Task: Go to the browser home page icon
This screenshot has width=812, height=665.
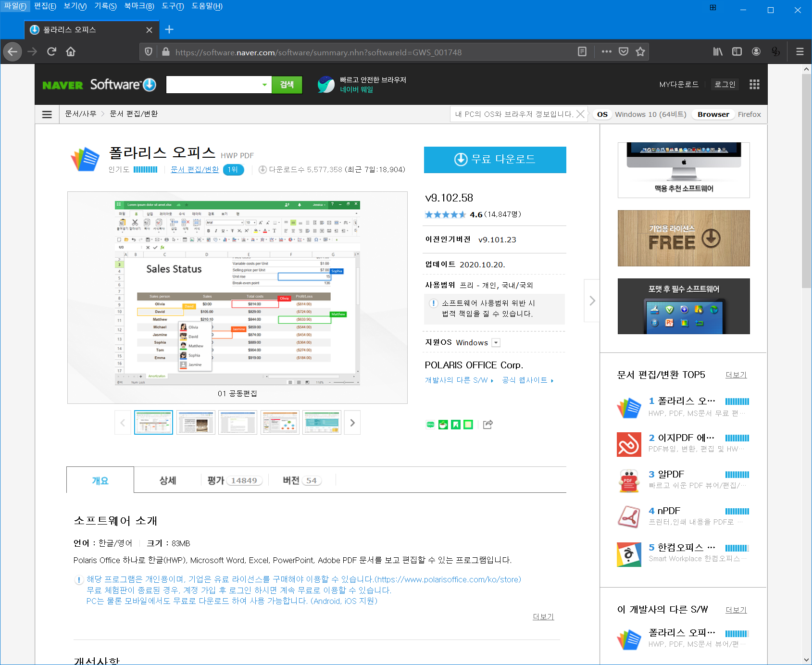Action: click(71, 51)
